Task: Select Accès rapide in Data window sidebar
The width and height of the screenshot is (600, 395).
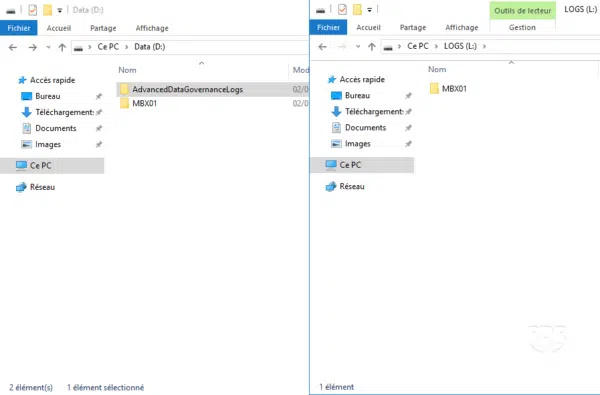Action: (x=52, y=80)
